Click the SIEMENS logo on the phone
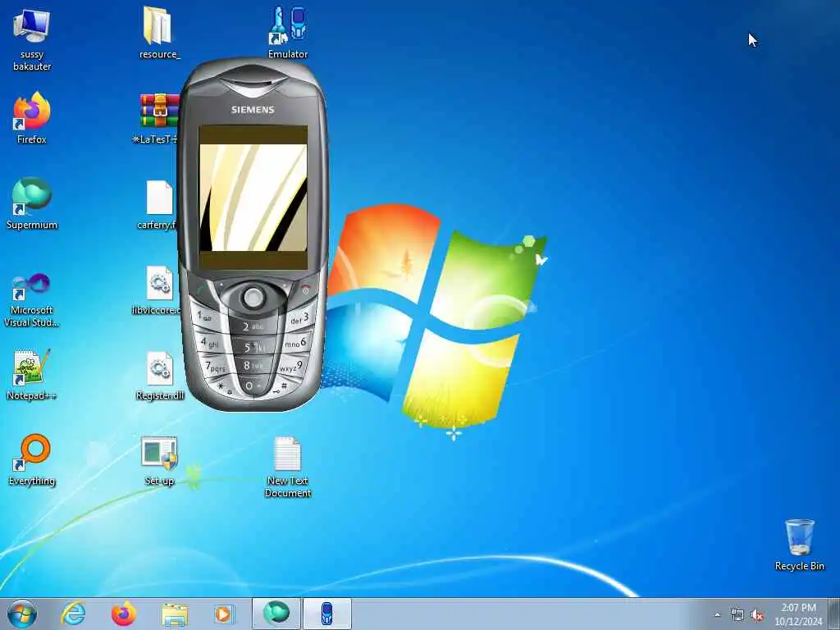This screenshot has height=630, width=840. (253, 109)
